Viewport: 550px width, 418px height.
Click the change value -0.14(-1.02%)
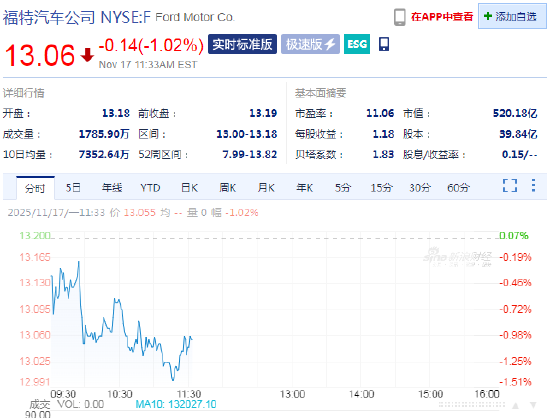coord(151,45)
